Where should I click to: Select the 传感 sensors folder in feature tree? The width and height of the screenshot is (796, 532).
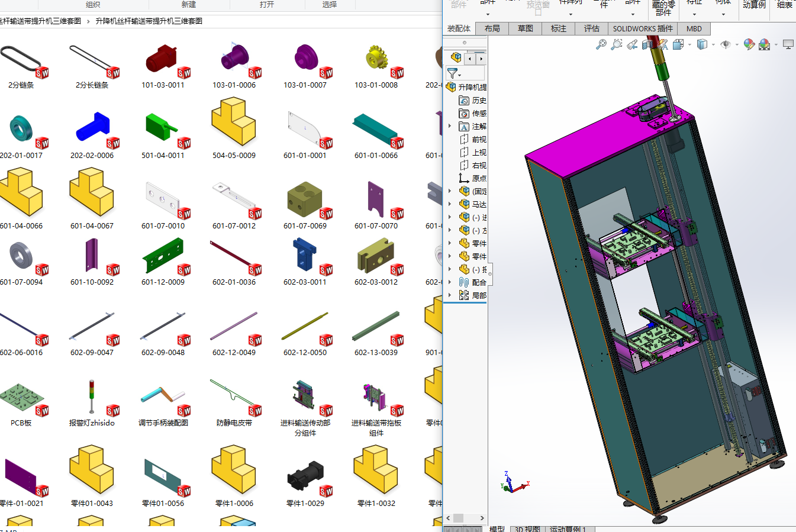tap(473, 114)
